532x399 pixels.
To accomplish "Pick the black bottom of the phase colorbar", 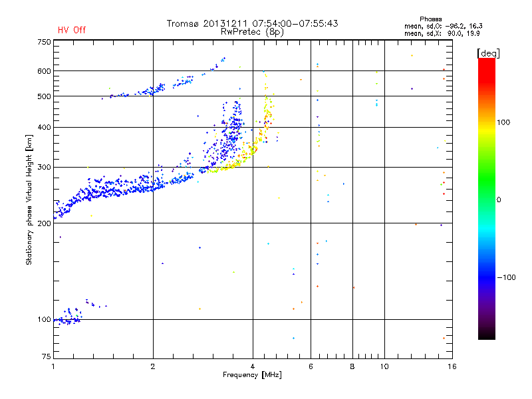I will pos(487,334).
